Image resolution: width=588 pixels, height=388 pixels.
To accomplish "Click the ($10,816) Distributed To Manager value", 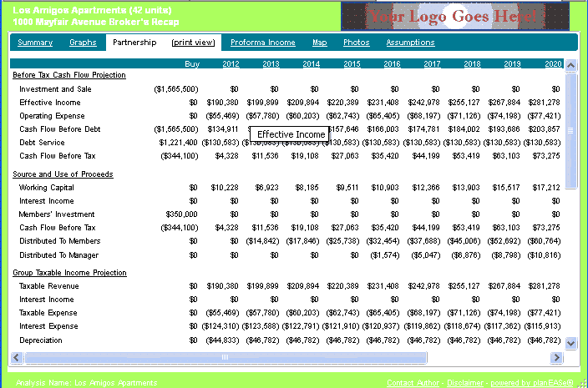I will tap(544, 255).
